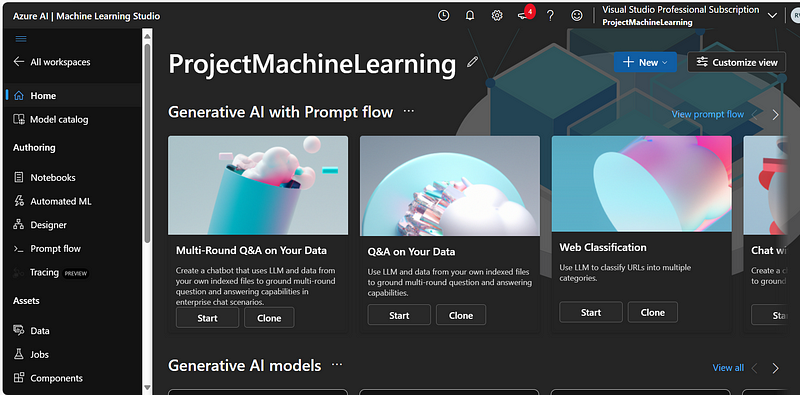Open ellipsis menu beside Generative AI models

tap(337, 364)
